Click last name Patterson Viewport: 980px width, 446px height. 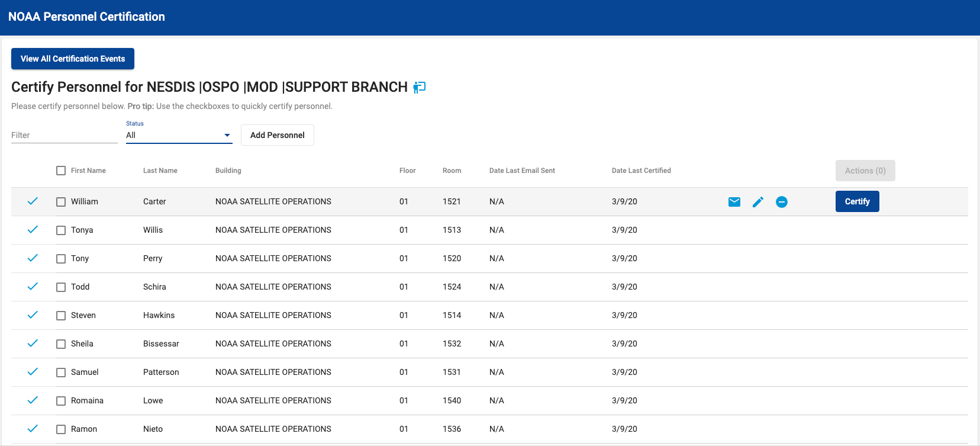[x=161, y=372]
